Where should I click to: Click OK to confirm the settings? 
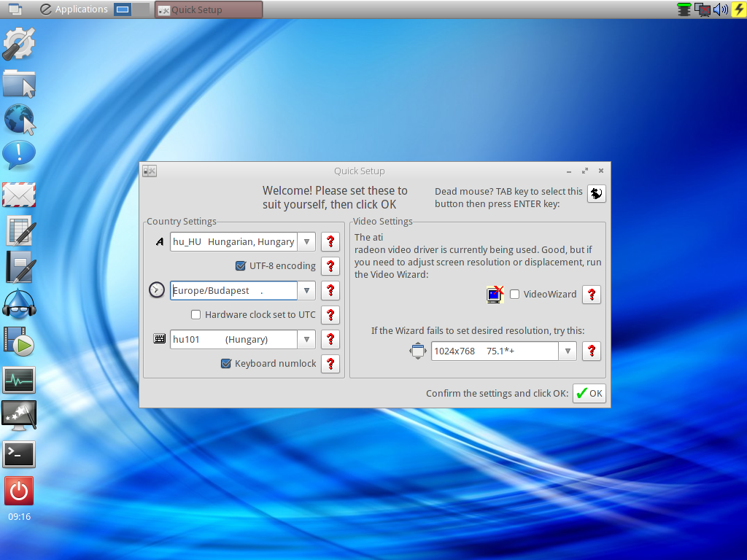[589, 394]
